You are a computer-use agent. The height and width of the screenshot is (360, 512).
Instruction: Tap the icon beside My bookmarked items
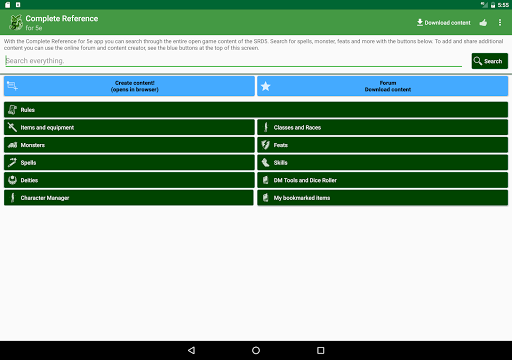(266, 198)
